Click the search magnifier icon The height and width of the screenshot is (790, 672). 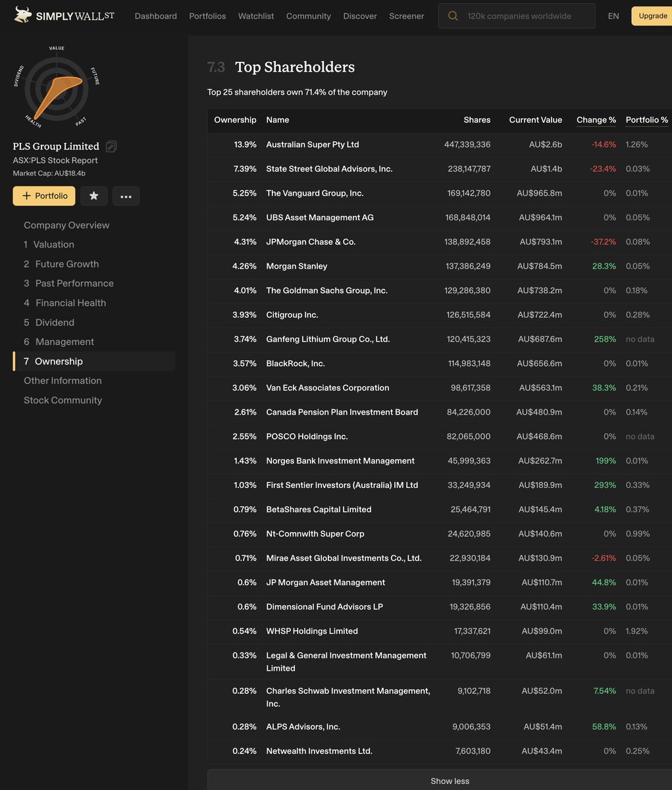tap(453, 16)
